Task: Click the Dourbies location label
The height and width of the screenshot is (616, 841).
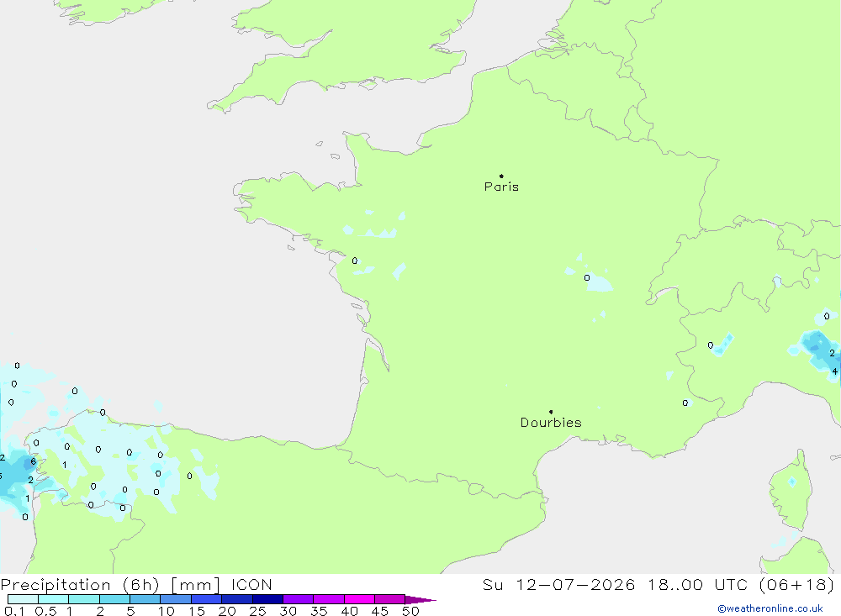Action: pyautogui.click(x=551, y=423)
